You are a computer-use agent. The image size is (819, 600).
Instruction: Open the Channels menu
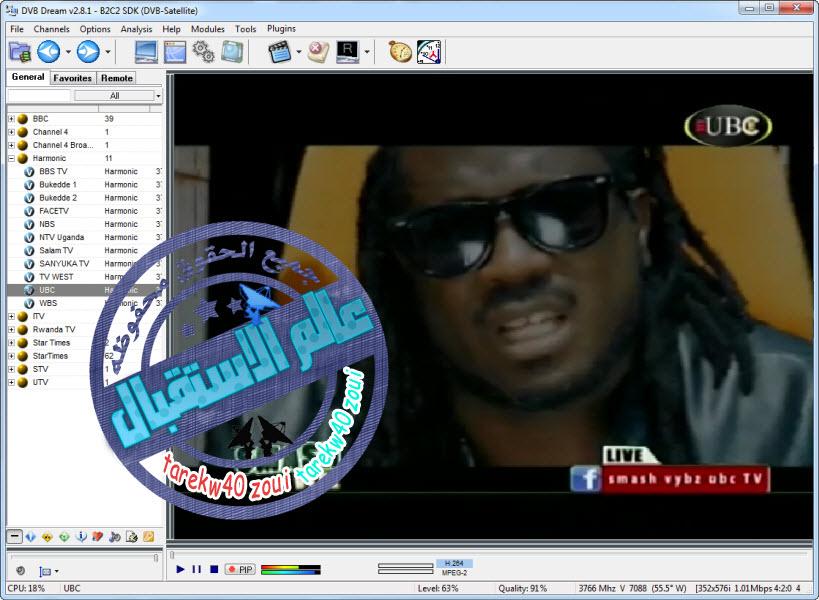51,29
